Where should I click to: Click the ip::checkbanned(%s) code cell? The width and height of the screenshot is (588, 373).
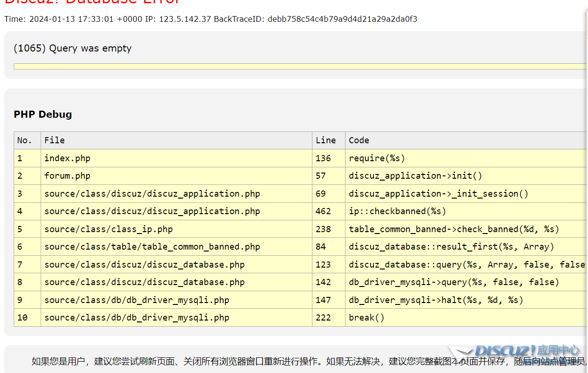397,211
